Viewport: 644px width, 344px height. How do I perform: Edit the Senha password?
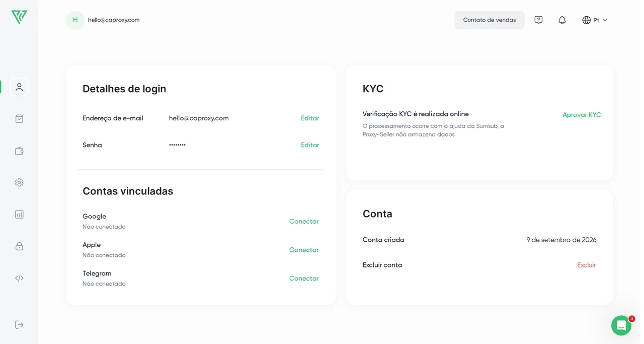point(310,145)
